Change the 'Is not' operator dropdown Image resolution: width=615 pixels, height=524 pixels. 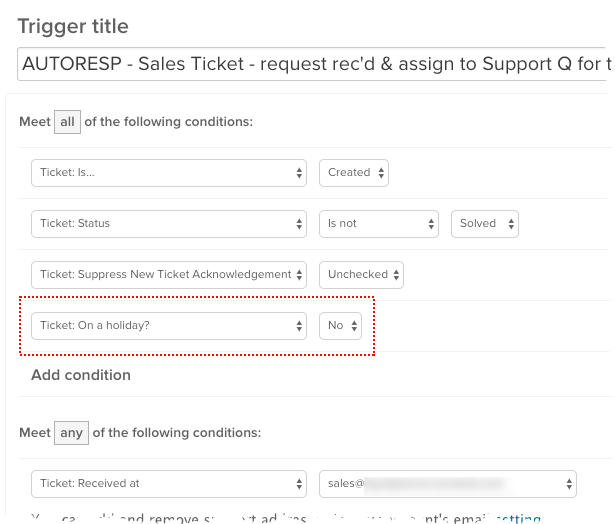pos(378,223)
